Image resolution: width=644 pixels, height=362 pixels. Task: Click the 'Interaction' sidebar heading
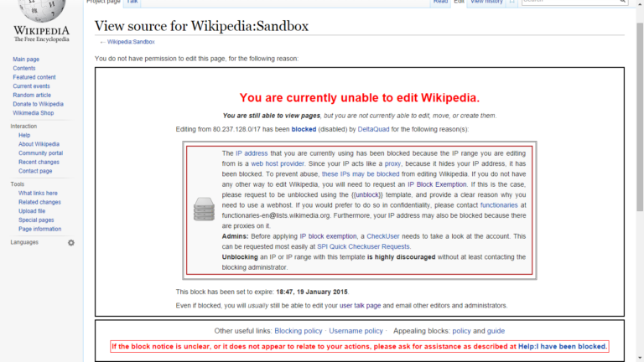click(x=23, y=126)
